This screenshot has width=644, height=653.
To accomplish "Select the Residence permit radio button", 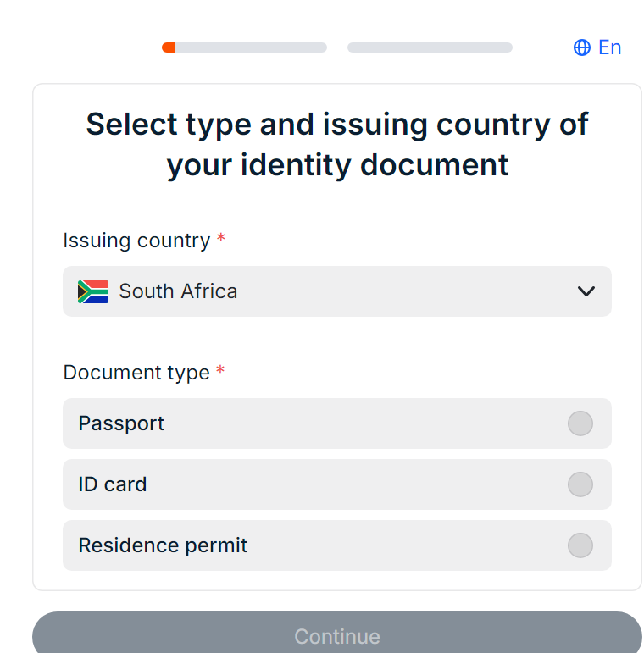I will click(580, 545).
